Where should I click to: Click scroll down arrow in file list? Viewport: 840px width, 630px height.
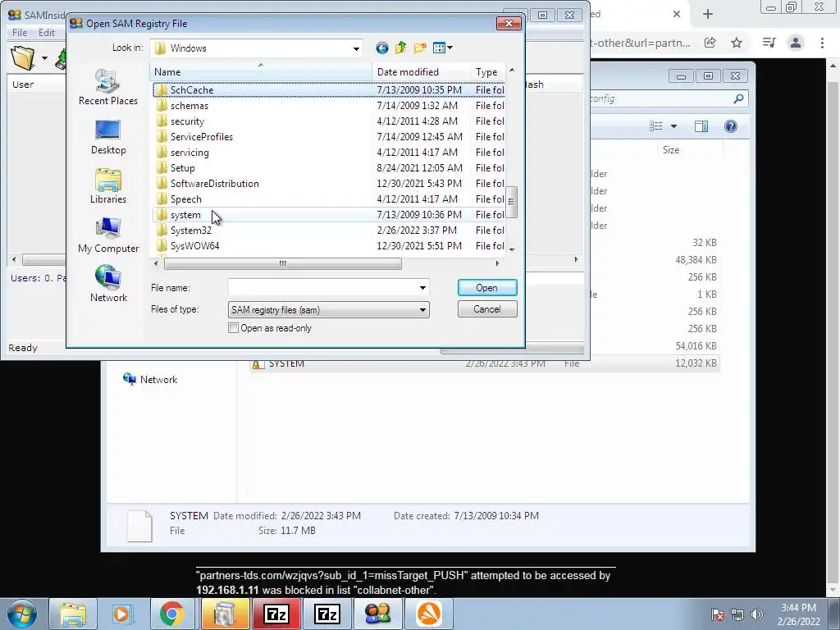(512, 249)
